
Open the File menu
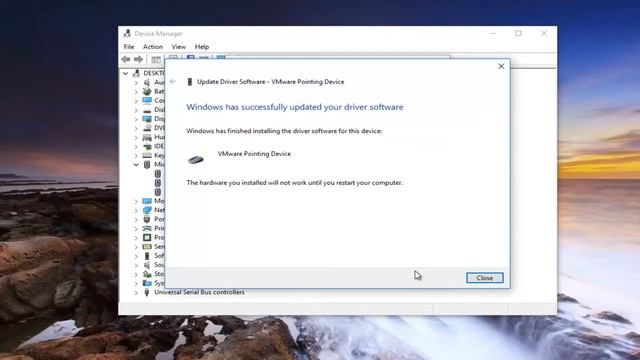pyautogui.click(x=129, y=47)
